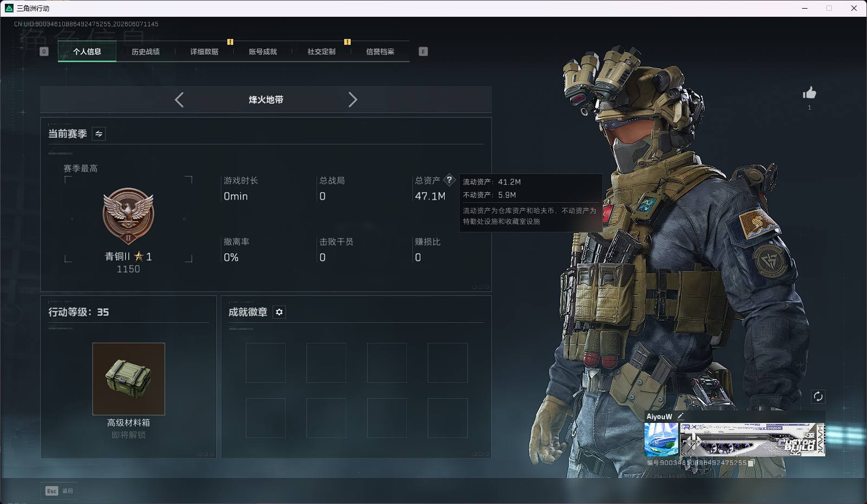This screenshot has height=504, width=867.
Task: Click the rank points value 1150
Action: (x=128, y=269)
